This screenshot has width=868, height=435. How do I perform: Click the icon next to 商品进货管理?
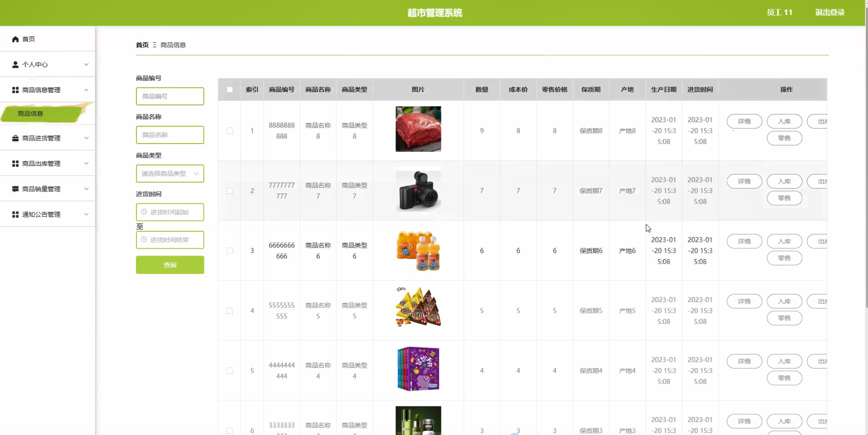16,138
